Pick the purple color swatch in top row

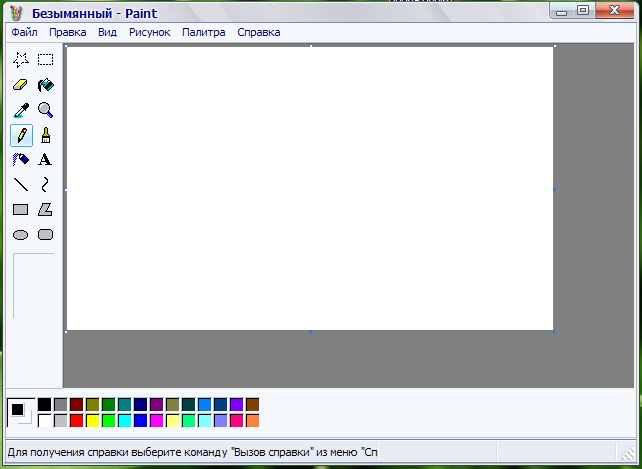(156, 405)
